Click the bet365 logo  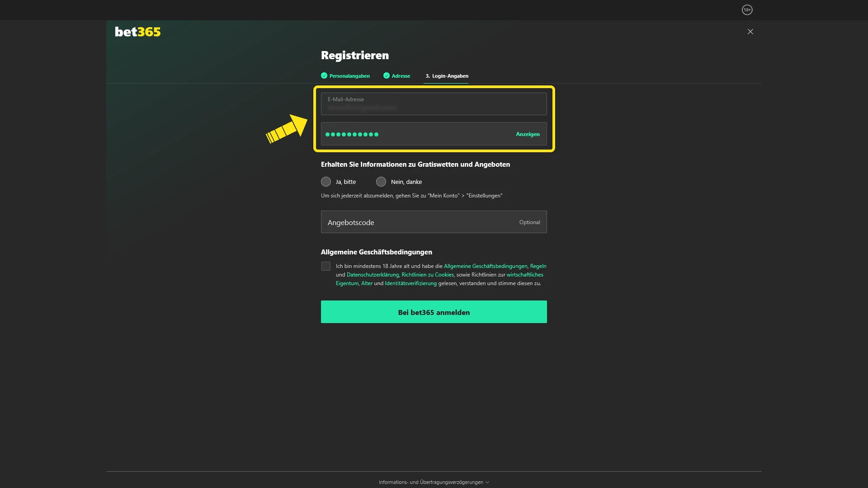pyautogui.click(x=137, y=31)
